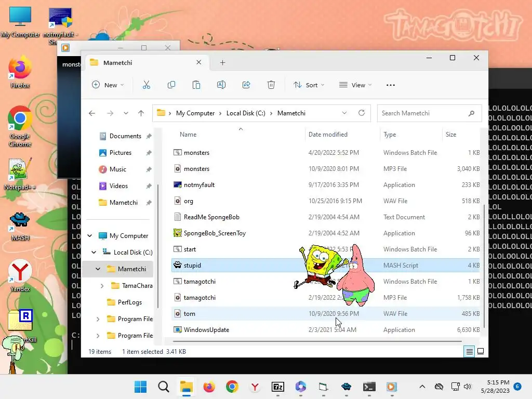Click the file list horizontal scrollbar
Screen dimensions: 532x399
click(x=317, y=341)
